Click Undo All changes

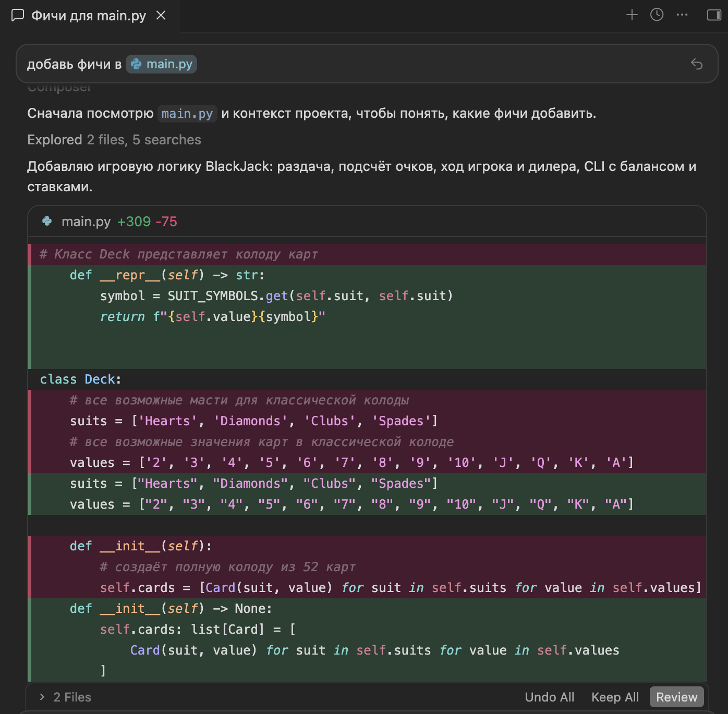pos(550,697)
